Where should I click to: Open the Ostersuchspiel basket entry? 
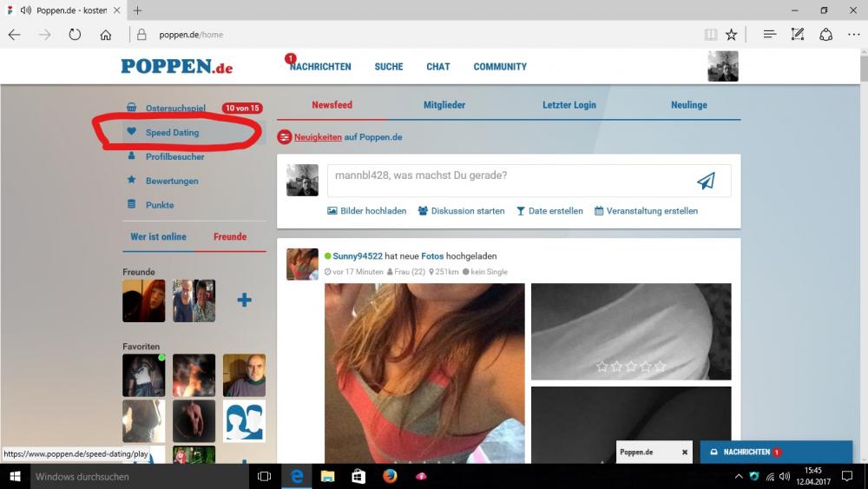[174, 109]
